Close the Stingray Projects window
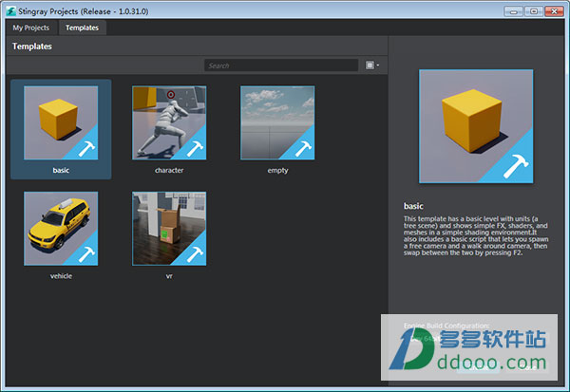The width and height of the screenshot is (570, 392). [x=554, y=11]
